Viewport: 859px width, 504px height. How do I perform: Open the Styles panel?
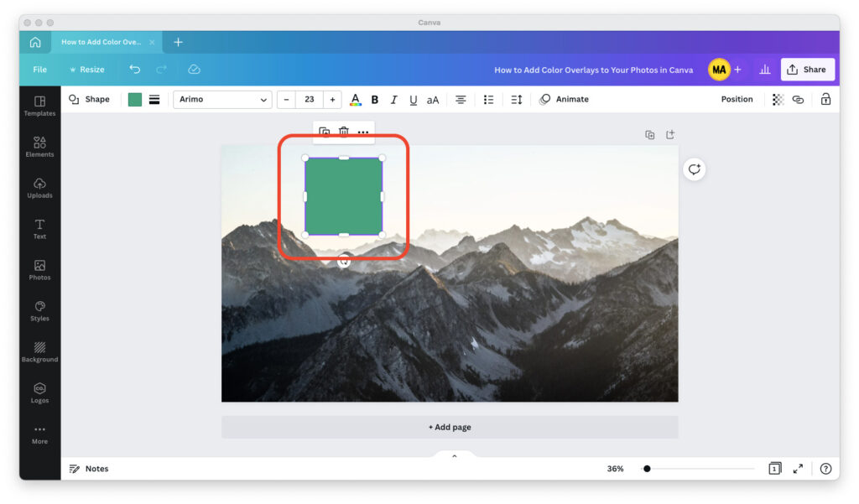[39, 311]
